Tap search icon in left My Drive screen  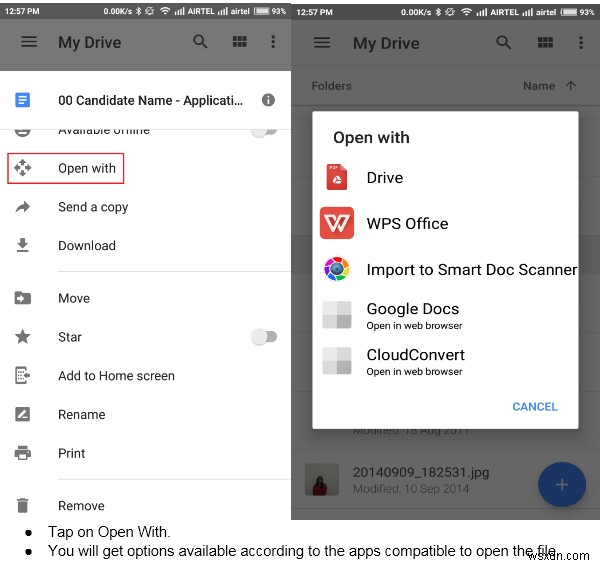pos(200,41)
